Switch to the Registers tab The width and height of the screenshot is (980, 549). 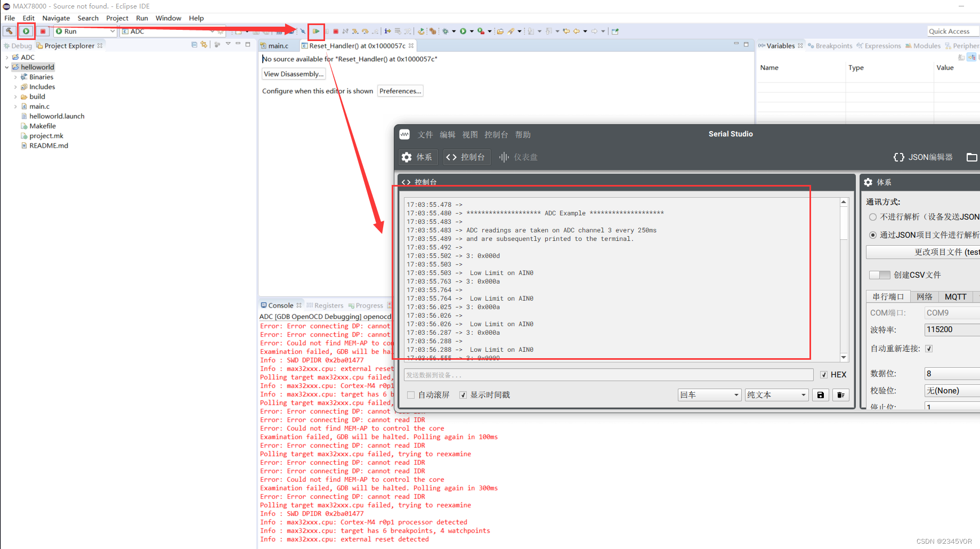pyautogui.click(x=325, y=305)
